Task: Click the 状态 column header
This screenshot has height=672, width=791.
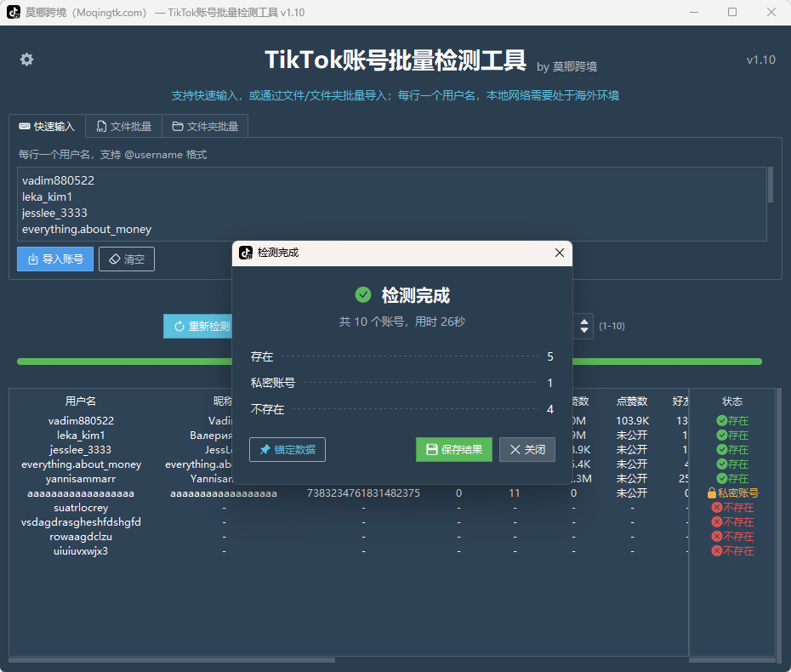Action: 732,401
